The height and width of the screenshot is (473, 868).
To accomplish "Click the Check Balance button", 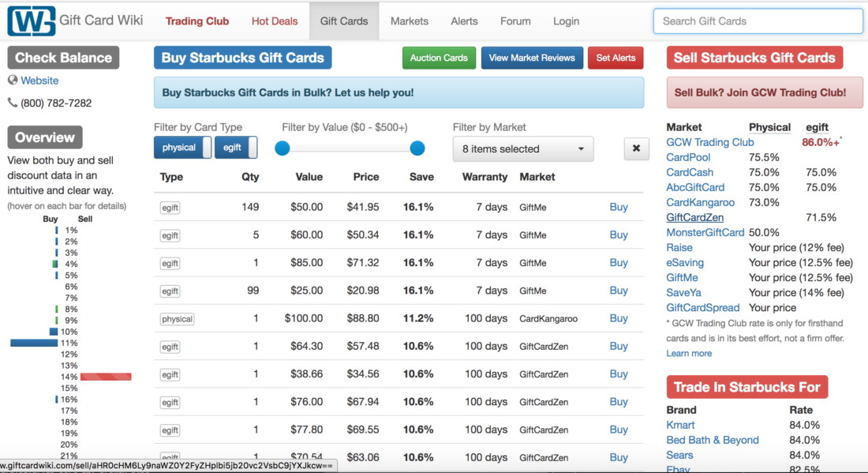I will pos(63,58).
